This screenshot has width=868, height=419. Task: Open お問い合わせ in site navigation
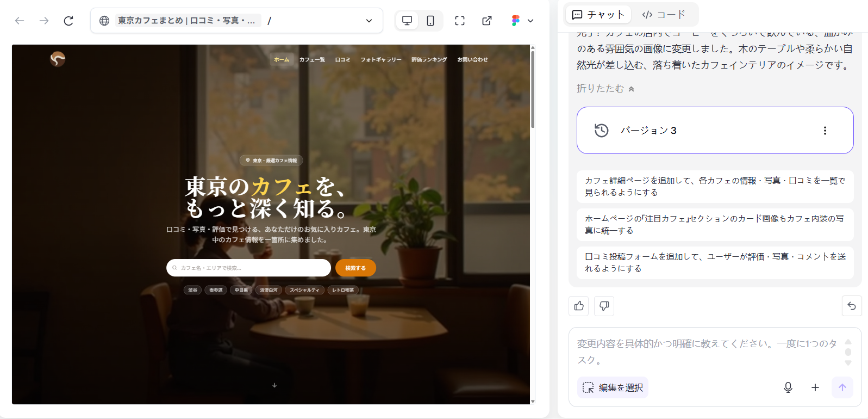[472, 60]
